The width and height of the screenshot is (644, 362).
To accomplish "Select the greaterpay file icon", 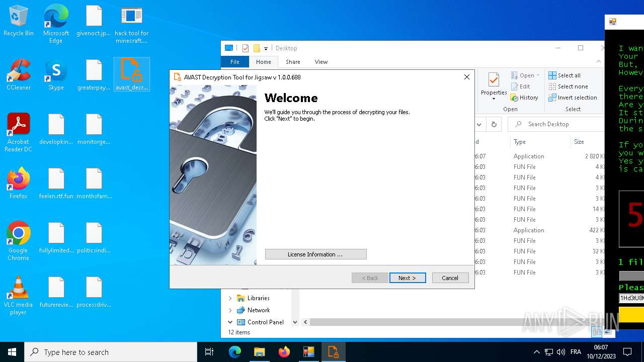I will pyautogui.click(x=94, y=75).
